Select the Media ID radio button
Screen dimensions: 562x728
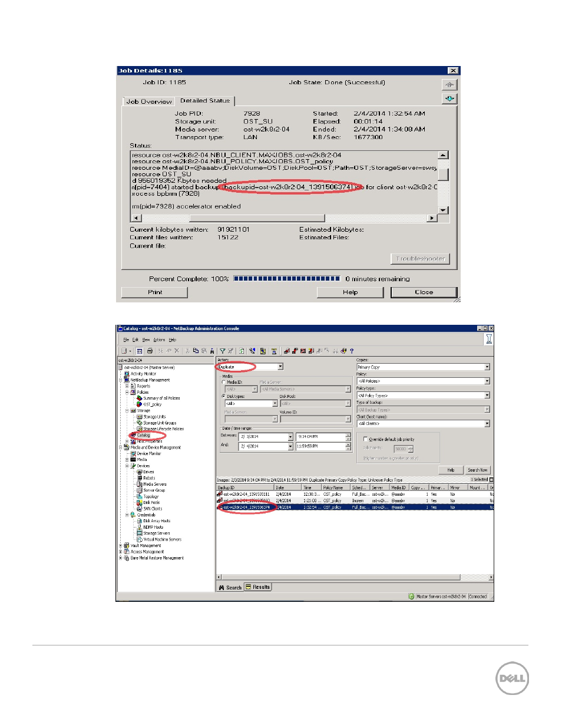tap(223, 382)
